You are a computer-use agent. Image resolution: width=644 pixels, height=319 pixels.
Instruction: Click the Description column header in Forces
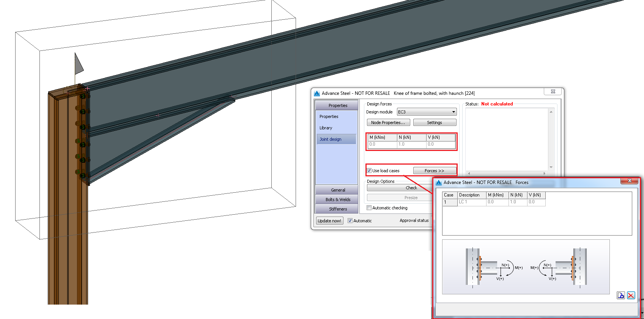(x=472, y=195)
